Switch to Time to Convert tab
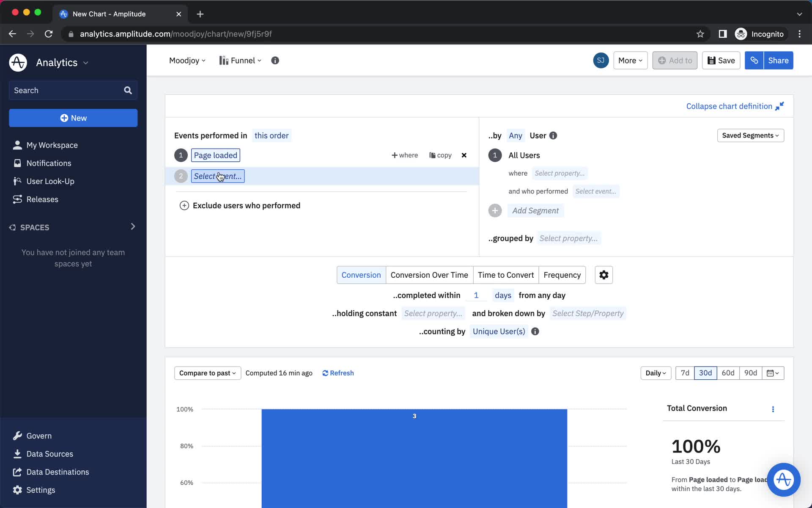Screen dimensions: 812x508 tap(506, 274)
